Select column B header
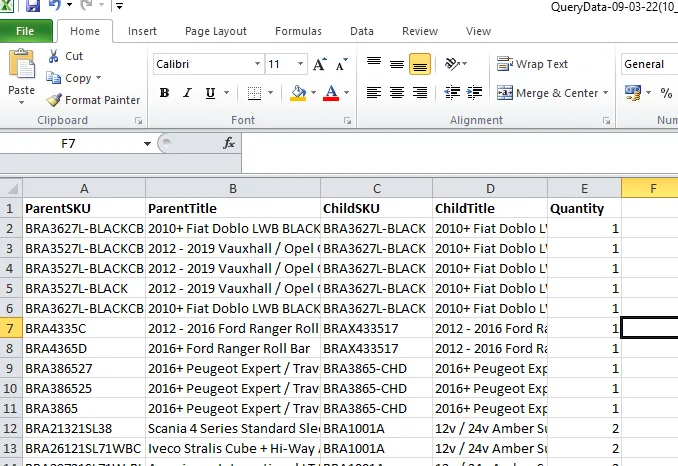 click(233, 188)
